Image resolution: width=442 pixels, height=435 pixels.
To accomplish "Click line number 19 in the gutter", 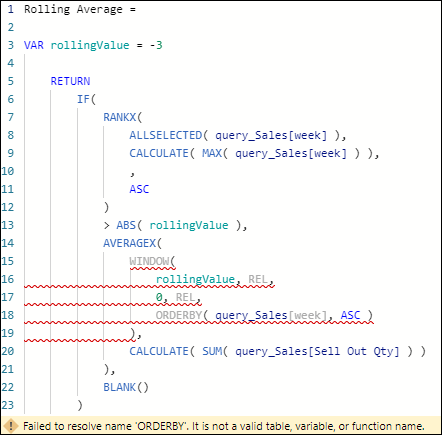I will point(8,333).
